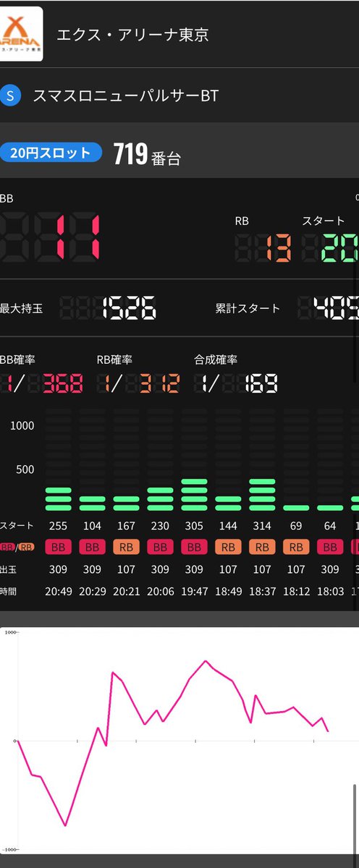Tap the 20円スロット badge
Viewport: 359px width, 868px height.
pos(50,153)
